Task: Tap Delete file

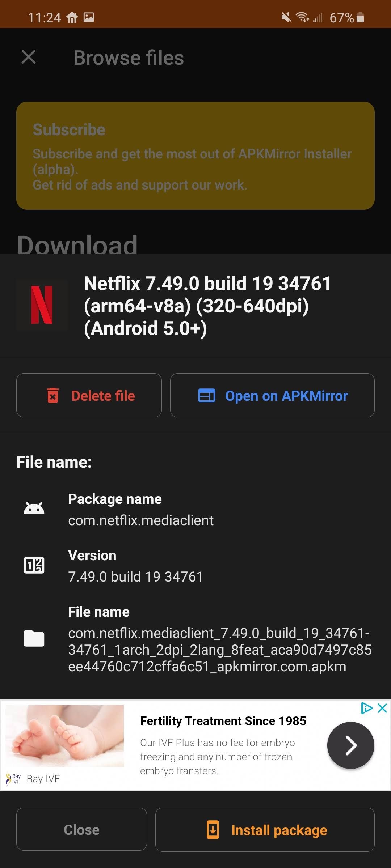Action: 89,395
